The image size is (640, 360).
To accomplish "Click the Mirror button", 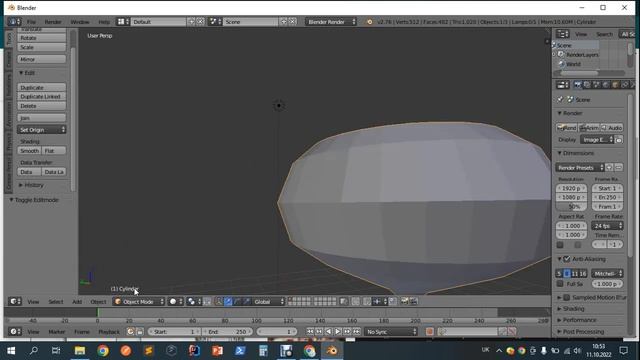I will [42, 59].
